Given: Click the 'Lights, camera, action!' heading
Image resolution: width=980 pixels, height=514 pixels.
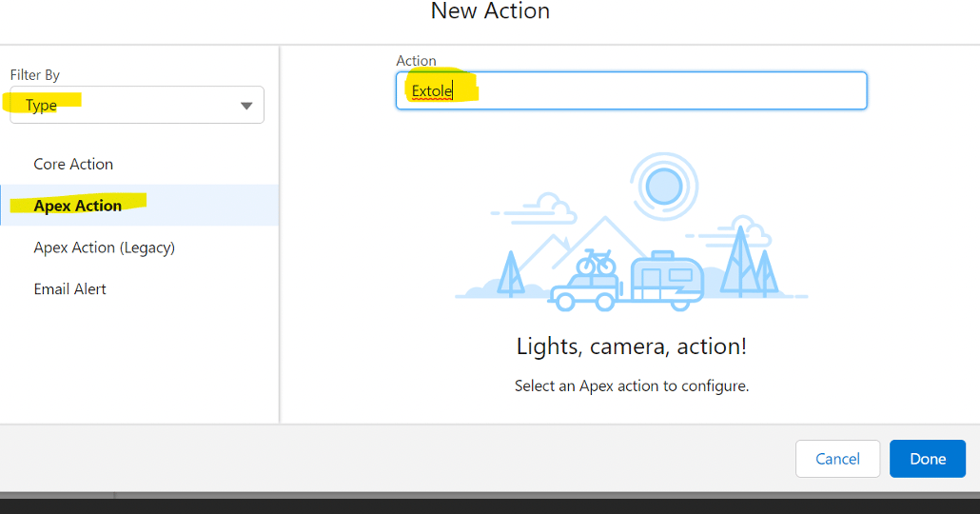Looking at the screenshot, I should tap(631, 346).
